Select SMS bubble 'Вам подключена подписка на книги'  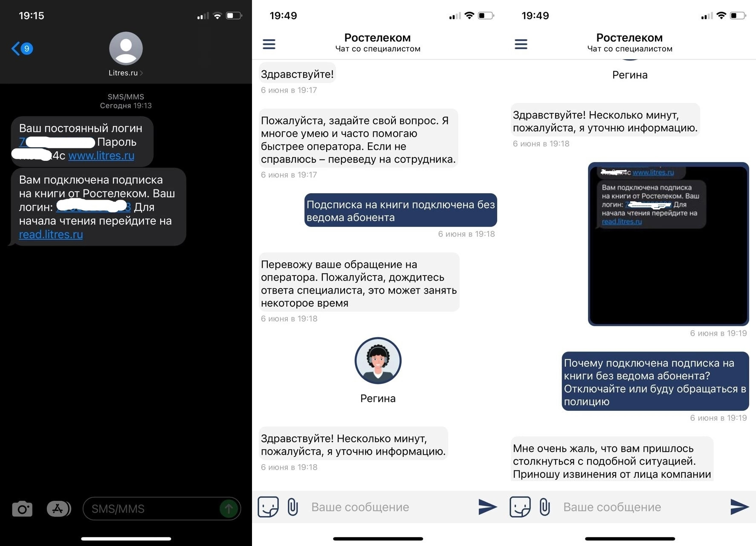point(98,207)
